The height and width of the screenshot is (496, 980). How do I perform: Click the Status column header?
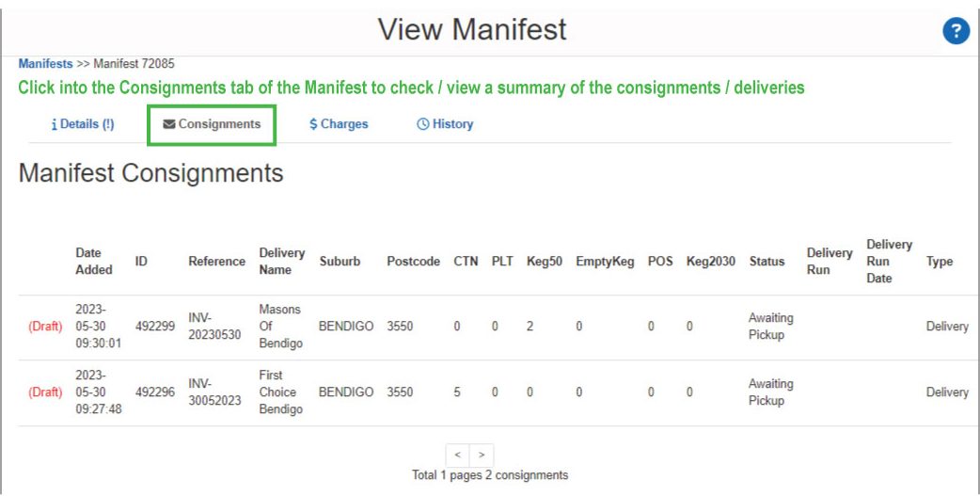pyautogui.click(x=767, y=262)
